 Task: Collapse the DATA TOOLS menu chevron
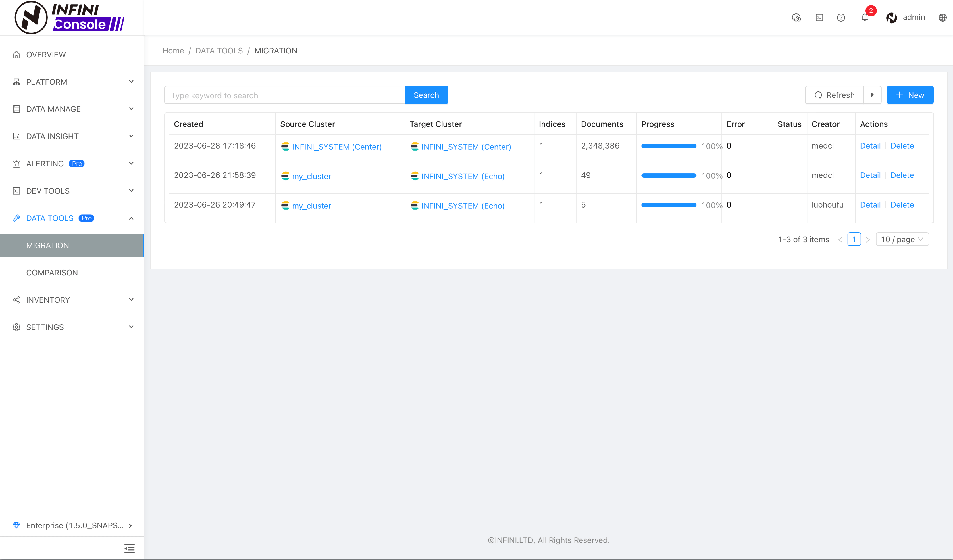click(x=131, y=218)
